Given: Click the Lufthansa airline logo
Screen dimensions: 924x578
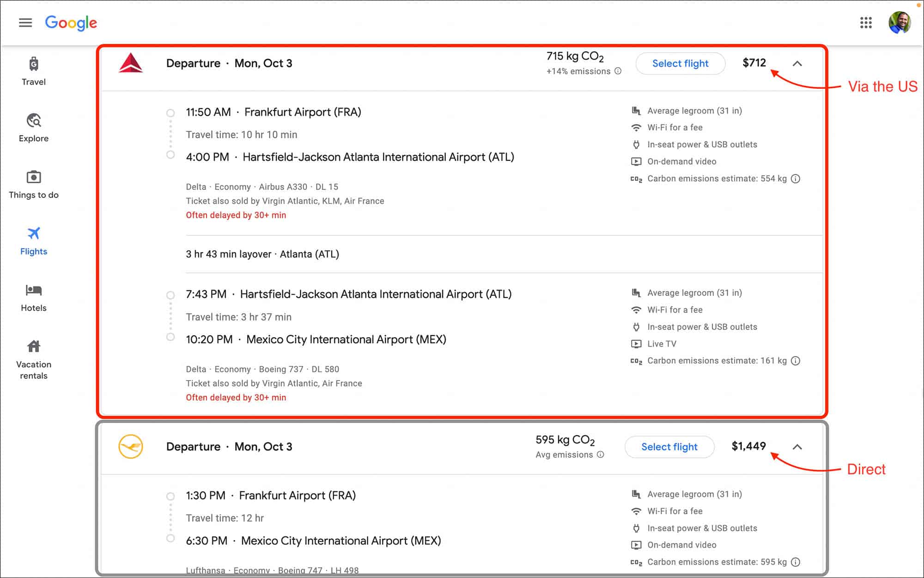Looking at the screenshot, I should tap(131, 446).
